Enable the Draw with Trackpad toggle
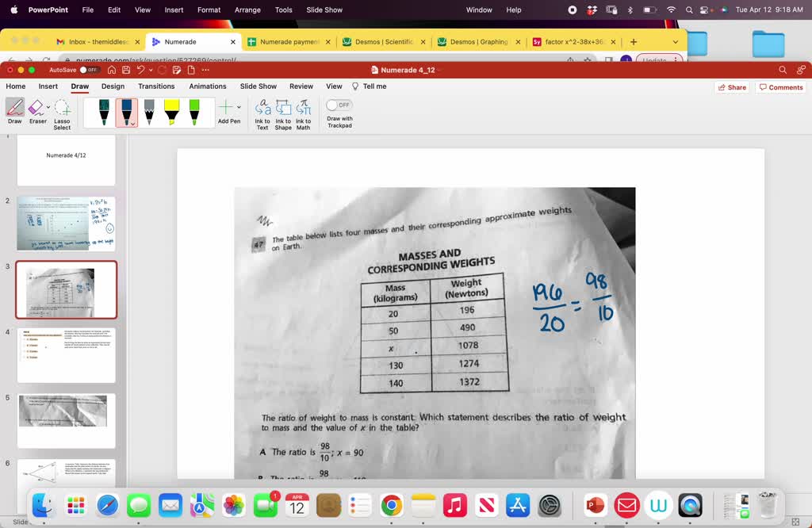 tap(339, 105)
